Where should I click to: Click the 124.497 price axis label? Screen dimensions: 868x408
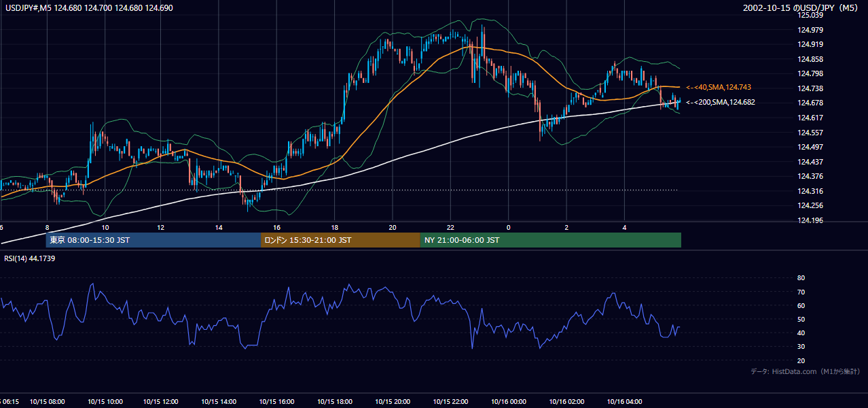coord(812,147)
